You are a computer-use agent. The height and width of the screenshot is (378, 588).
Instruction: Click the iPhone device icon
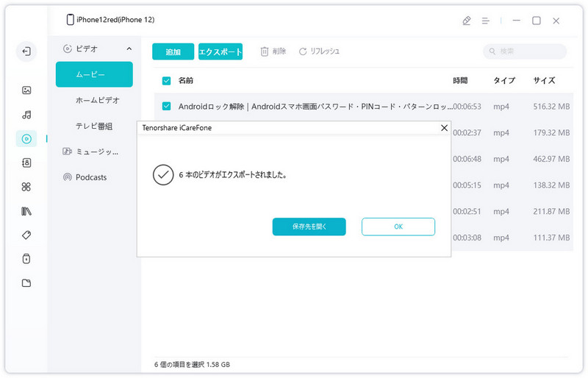click(x=70, y=20)
